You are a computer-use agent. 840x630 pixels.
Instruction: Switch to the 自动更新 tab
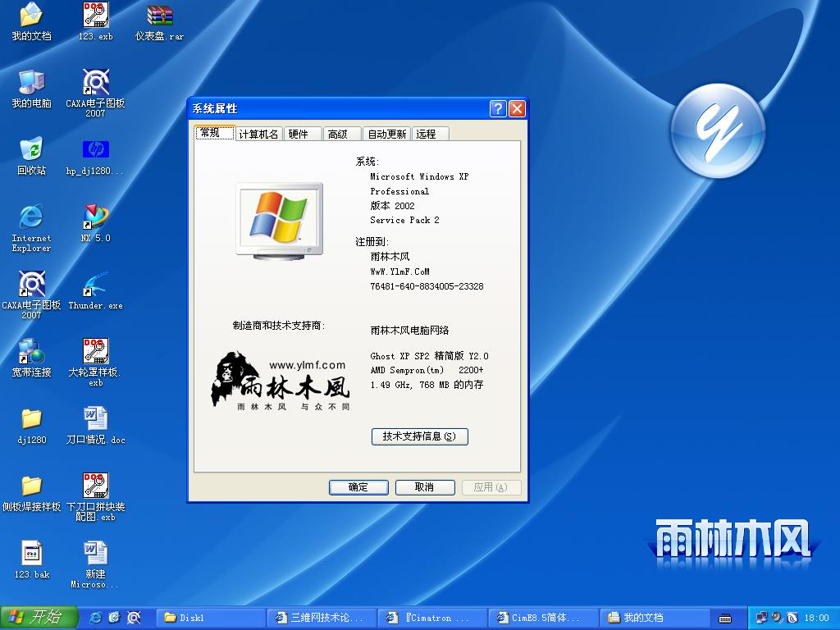[387, 134]
